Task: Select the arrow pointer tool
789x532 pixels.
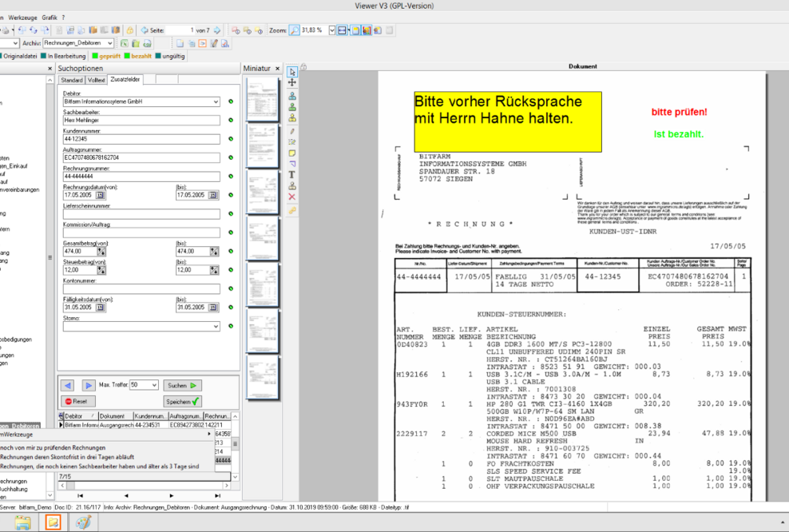Action: (x=292, y=71)
